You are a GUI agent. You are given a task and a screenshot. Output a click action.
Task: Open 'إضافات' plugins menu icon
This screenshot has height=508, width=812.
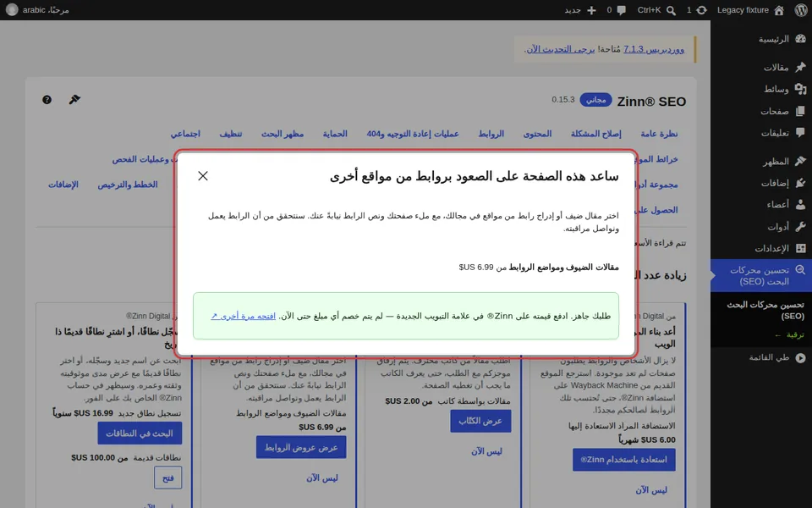pyautogui.click(x=801, y=183)
